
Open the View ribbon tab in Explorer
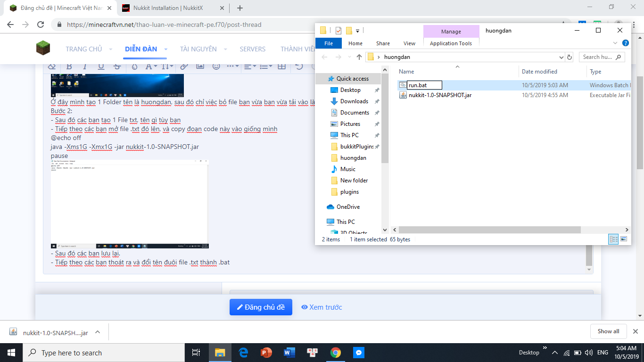[x=409, y=43]
